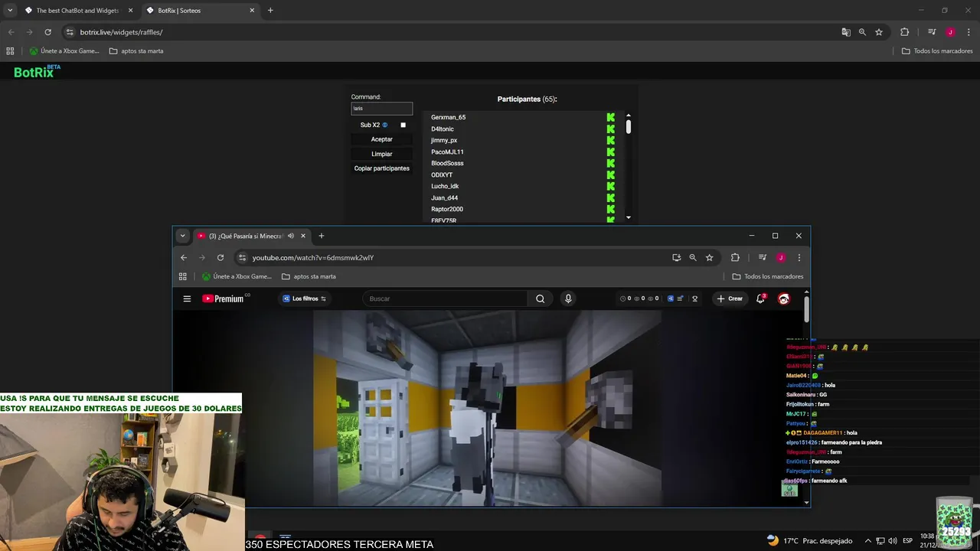Open apps grid in BotRix bookmarks bar
Viewport: 980px width, 551px height.
10,51
